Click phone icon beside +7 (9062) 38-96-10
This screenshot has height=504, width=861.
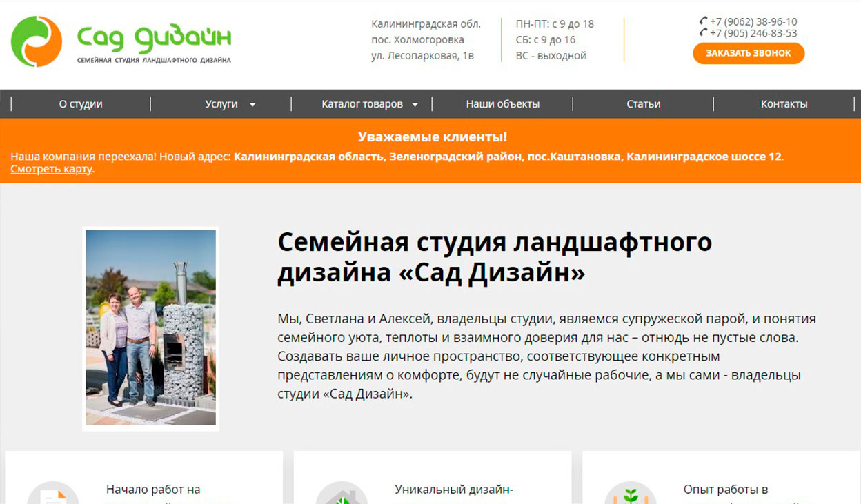coord(704,21)
